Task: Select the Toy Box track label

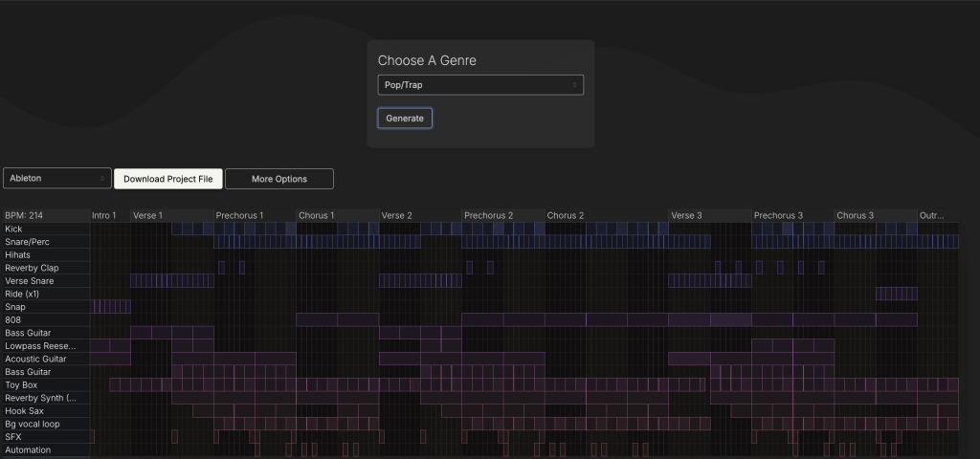Action: tap(21, 384)
